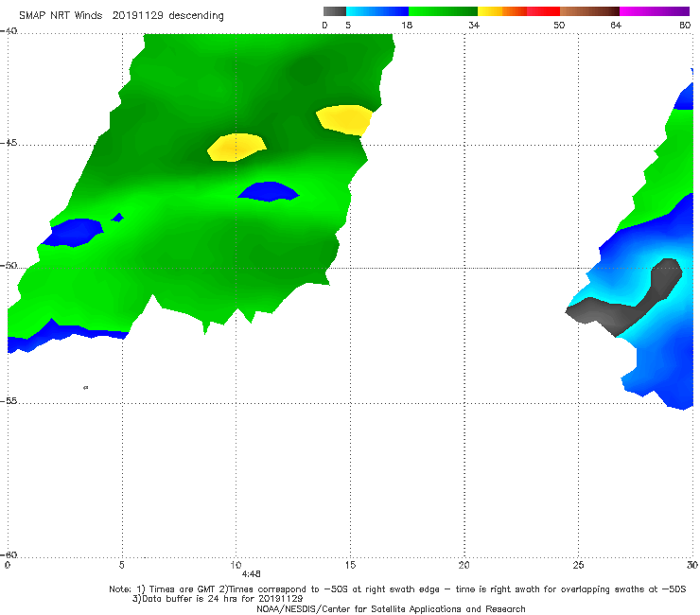Click the color bar label '34'

point(474,25)
